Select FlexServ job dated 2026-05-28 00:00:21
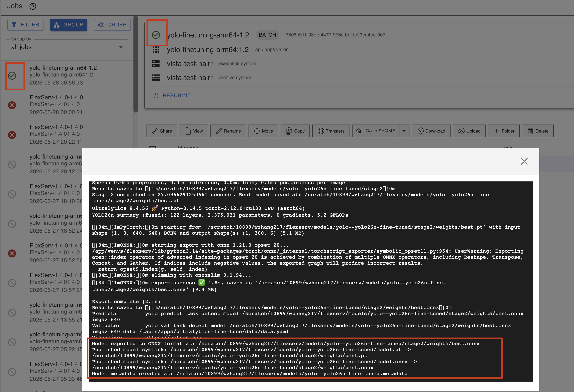Screen dimensions: 574x392 (x=67, y=105)
